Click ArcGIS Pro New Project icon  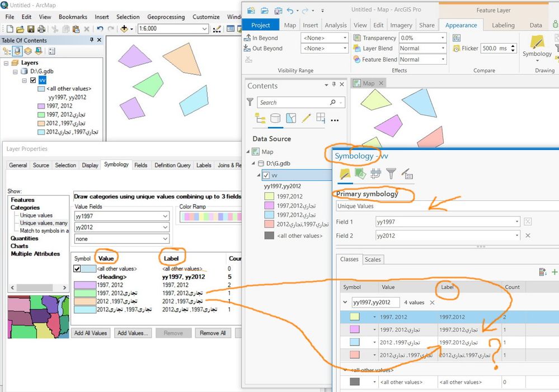tap(251, 10)
